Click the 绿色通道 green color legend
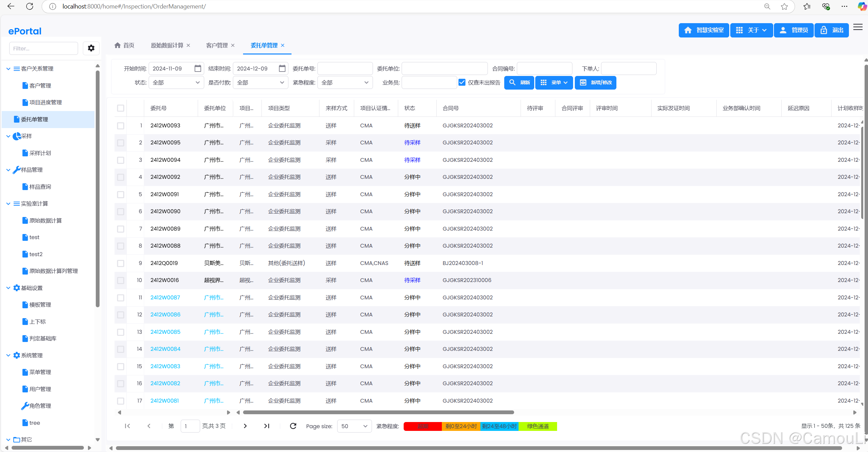This screenshot has width=868, height=452. point(538,426)
